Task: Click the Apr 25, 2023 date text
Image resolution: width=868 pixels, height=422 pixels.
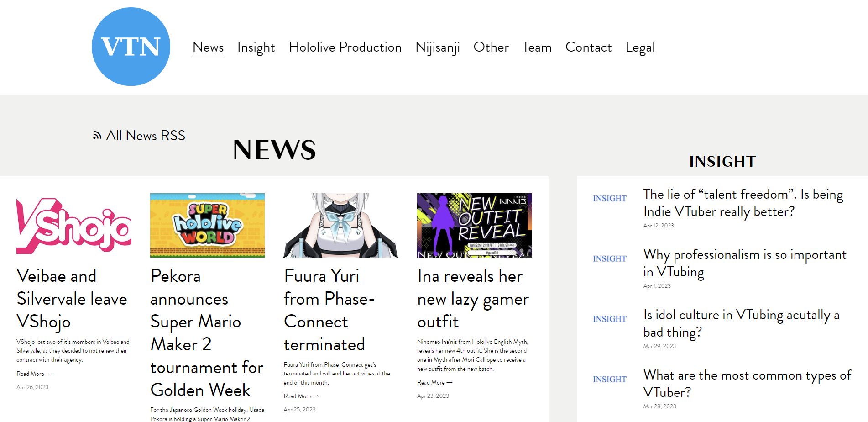Action: 299,409
